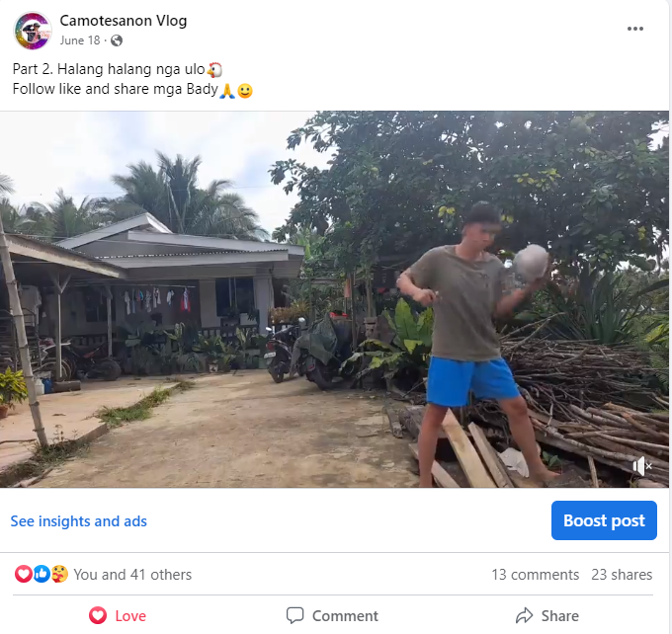
Task: Click the public globe audience icon
Action: [x=118, y=40]
